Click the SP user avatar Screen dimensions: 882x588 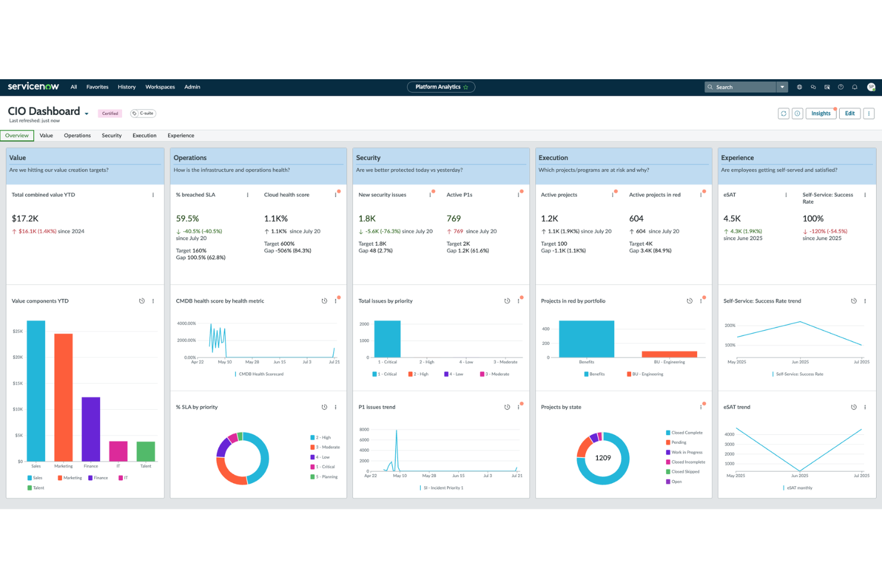[871, 87]
